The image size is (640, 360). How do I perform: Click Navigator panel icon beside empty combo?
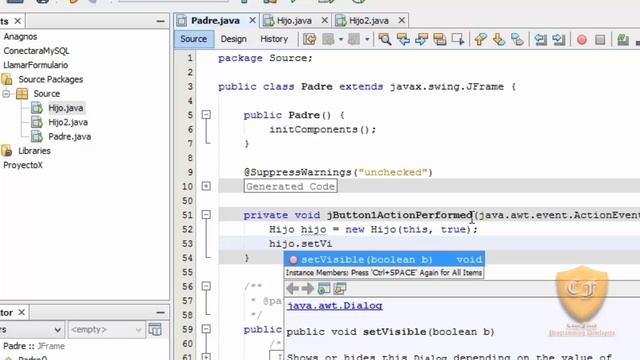[156, 329]
